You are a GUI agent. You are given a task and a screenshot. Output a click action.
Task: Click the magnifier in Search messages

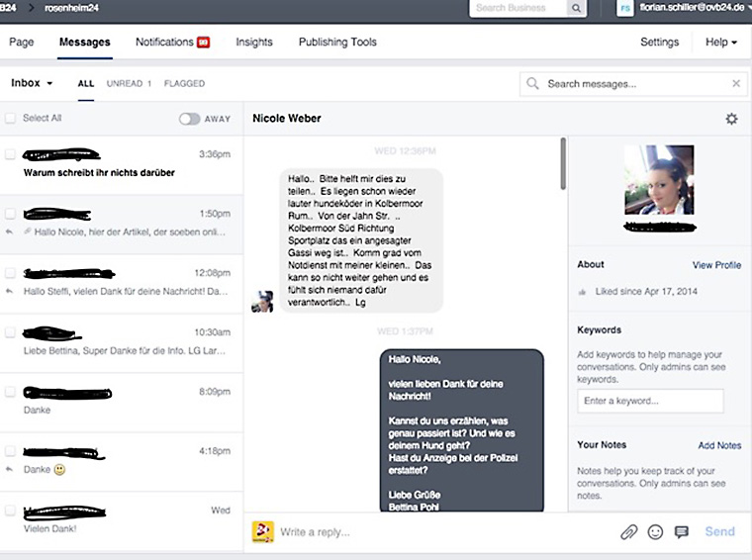pos(532,83)
